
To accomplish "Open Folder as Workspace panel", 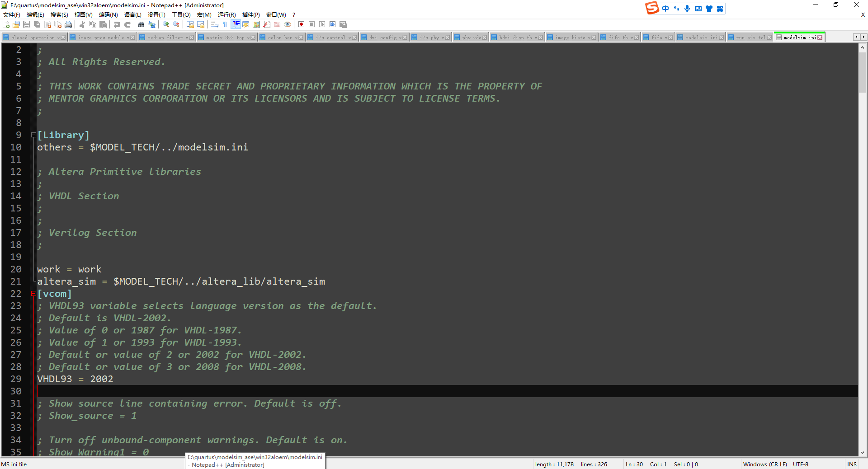I will tap(277, 24).
